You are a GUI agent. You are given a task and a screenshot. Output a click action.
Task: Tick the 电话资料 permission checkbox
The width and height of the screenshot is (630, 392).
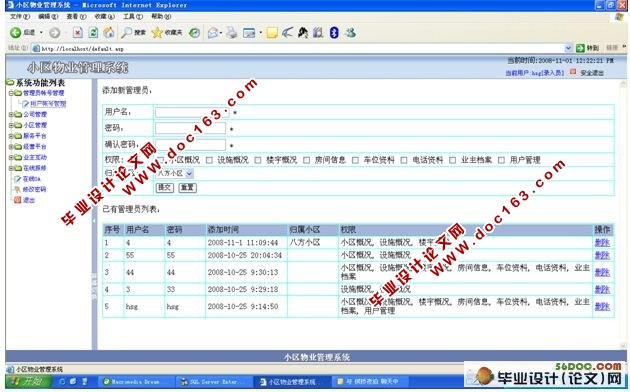coord(404,160)
